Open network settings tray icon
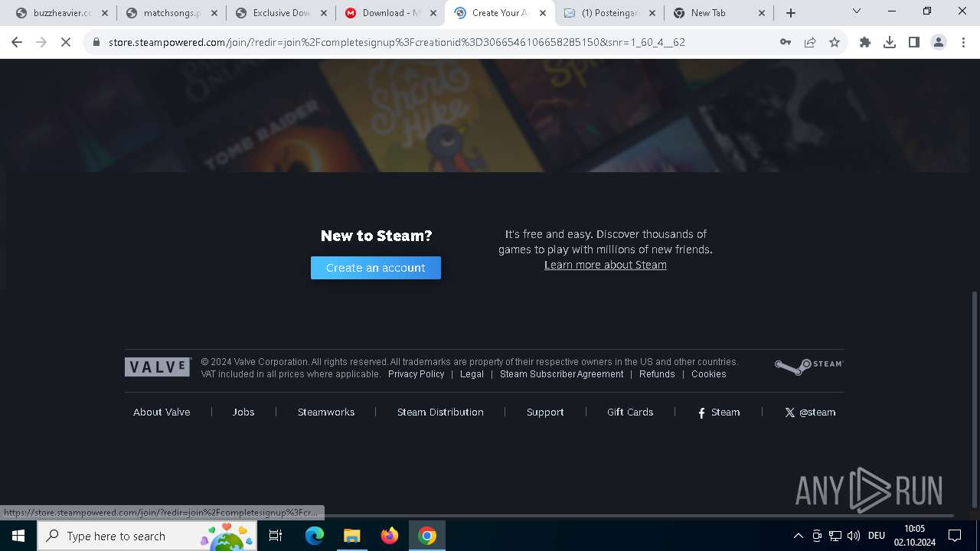This screenshot has height=551, width=980. pos(835,536)
